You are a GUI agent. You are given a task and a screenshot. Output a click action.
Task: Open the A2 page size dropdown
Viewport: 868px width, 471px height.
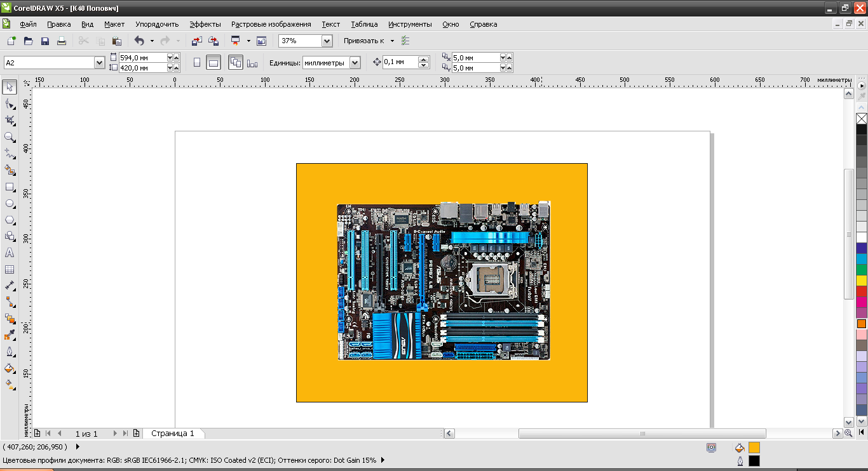99,63
